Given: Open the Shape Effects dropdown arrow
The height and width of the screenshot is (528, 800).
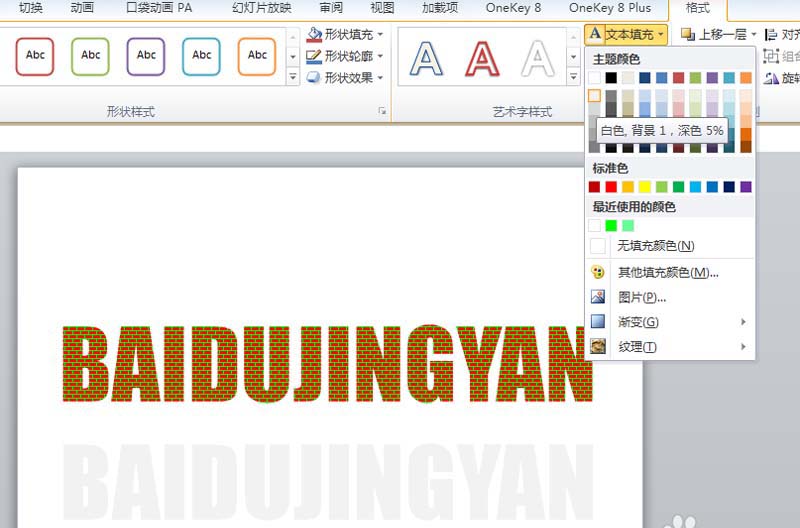Looking at the screenshot, I should point(380,78).
